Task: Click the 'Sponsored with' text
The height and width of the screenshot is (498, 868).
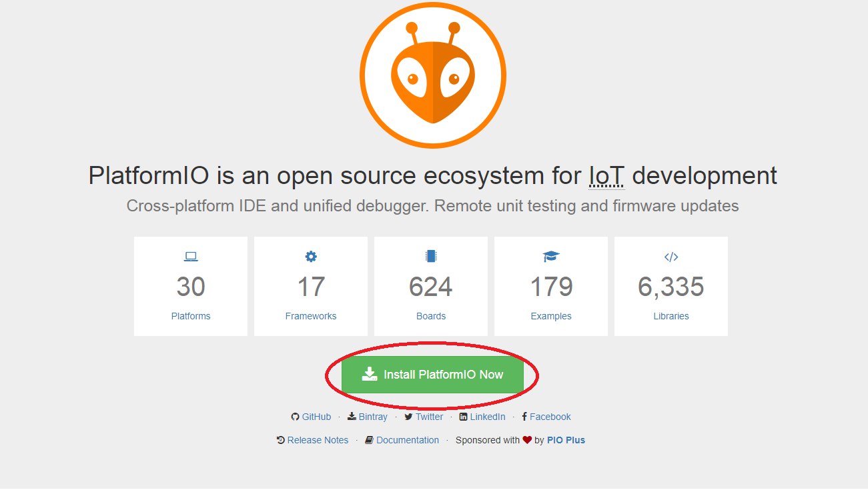Action: pos(487,440)
